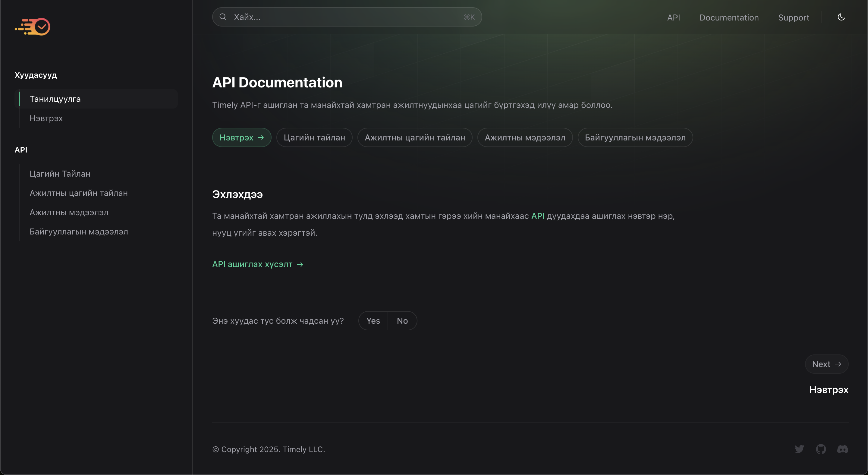
Task: Open the Support header link
Action: point(794,17)
